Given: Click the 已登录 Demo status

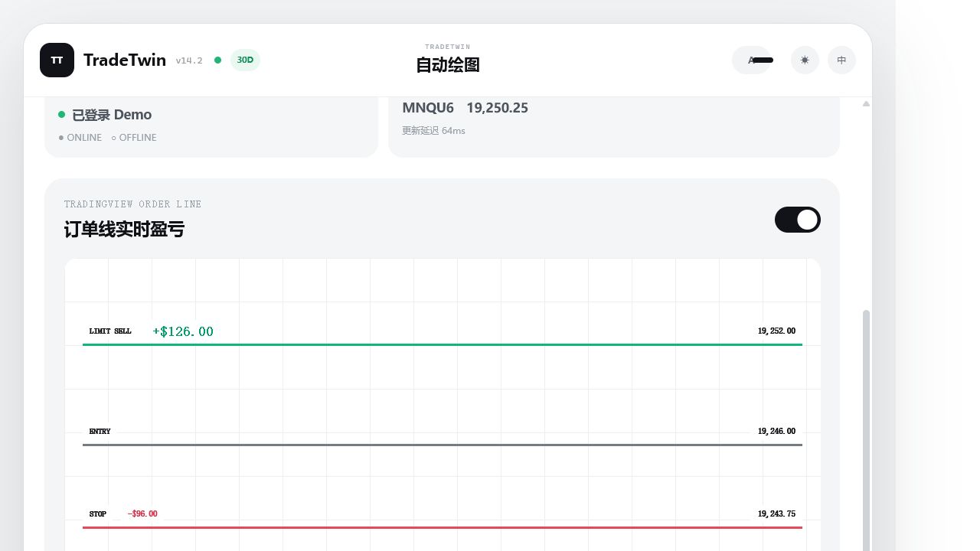Looking at the screenshot, I should (112, 115).
